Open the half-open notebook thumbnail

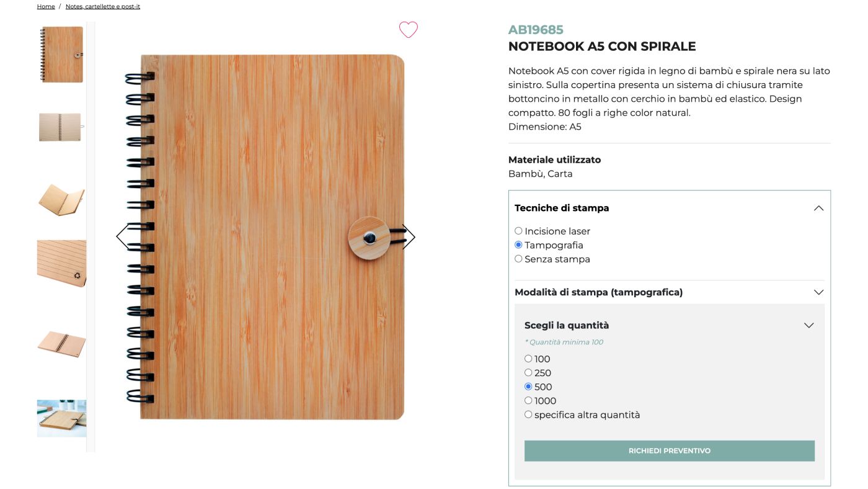point(61,200)
